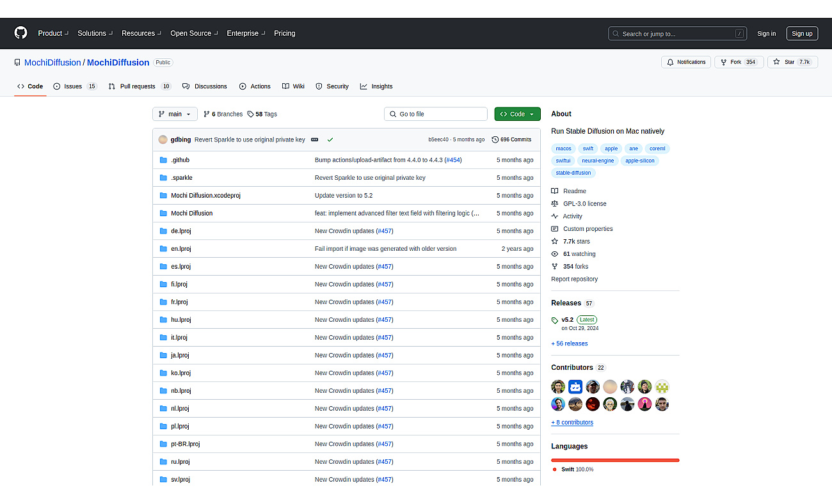Screen dimensions: 832x504
Task: Select the macos topic tag
Action: tap(563, 148)
